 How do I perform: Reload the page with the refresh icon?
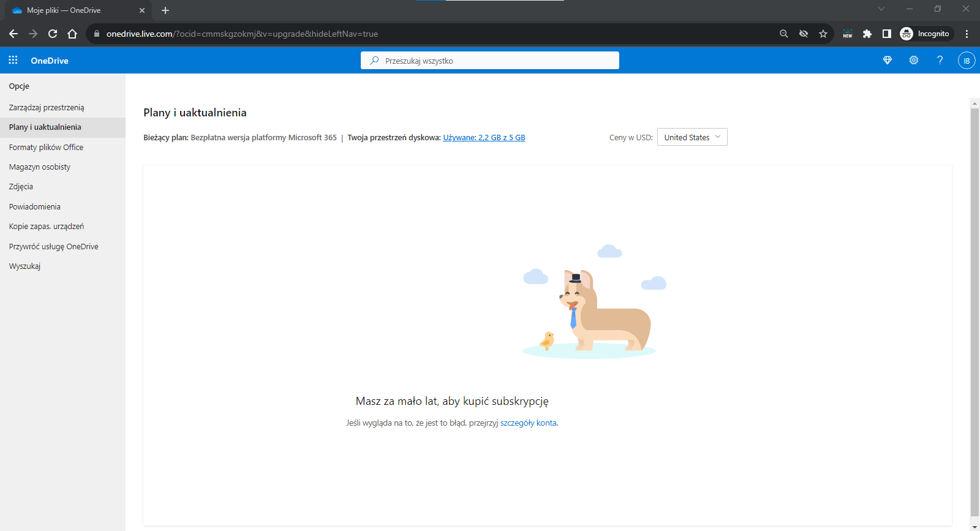53,34
